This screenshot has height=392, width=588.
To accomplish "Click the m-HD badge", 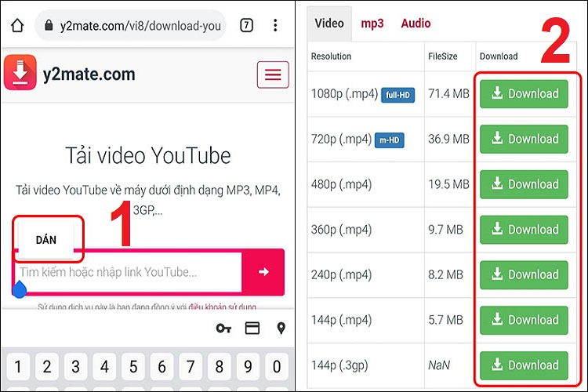I will [389, 140].
